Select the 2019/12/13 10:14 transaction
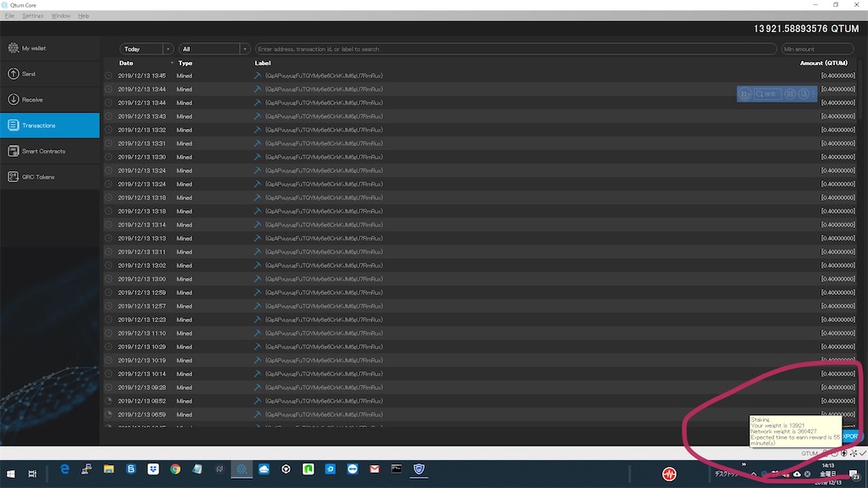 point(480,374)
